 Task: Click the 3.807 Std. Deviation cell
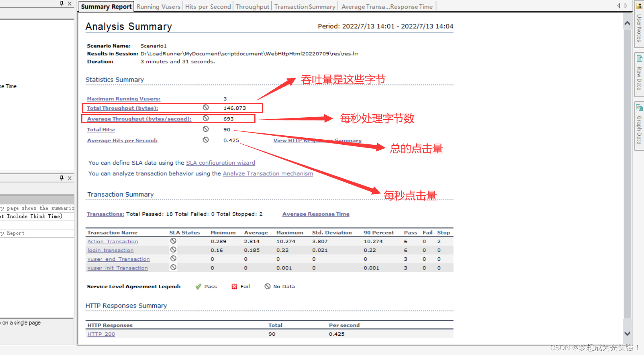coord(320,242)
